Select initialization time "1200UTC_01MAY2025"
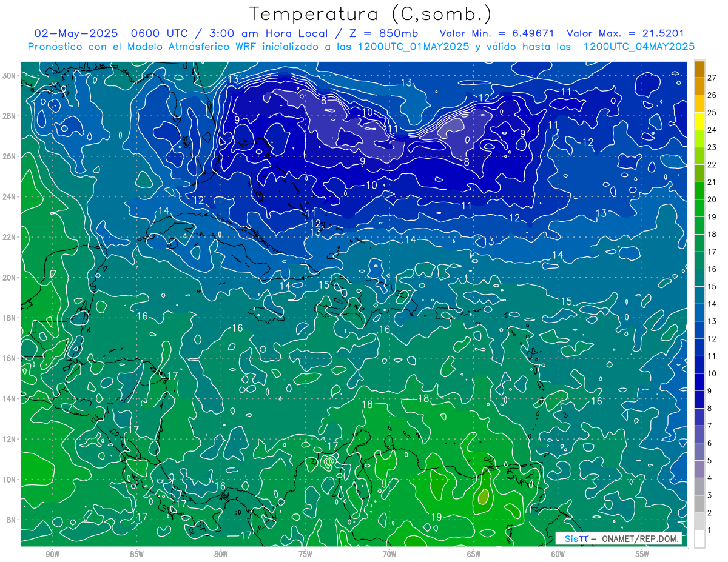 (x=413, y=46)
